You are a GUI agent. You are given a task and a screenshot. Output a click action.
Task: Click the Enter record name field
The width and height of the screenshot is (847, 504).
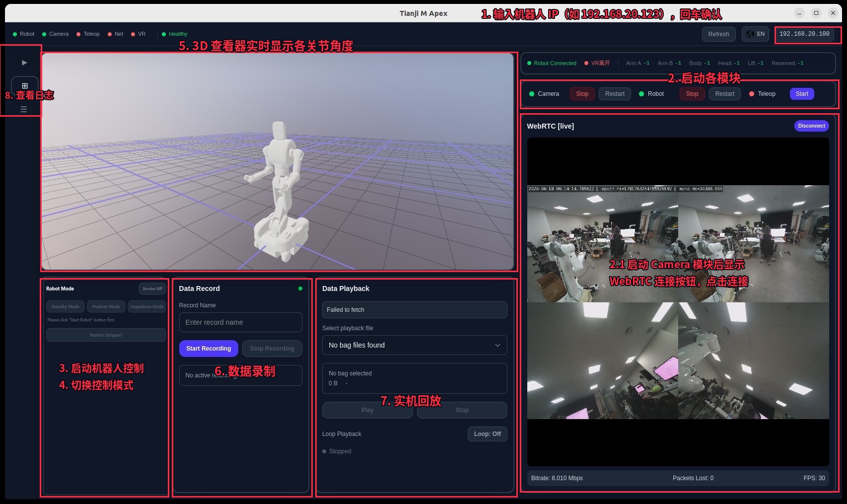click(x=240, y=322)
